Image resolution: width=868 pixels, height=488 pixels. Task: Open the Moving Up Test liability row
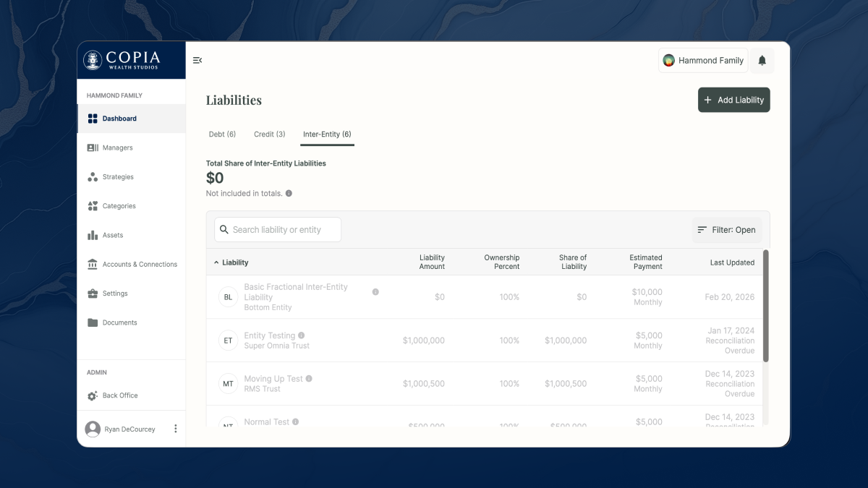pos(273,379)
